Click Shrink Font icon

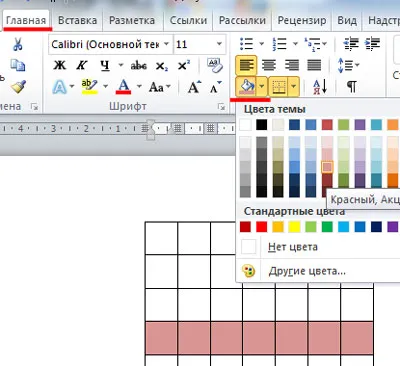[215, 87]
